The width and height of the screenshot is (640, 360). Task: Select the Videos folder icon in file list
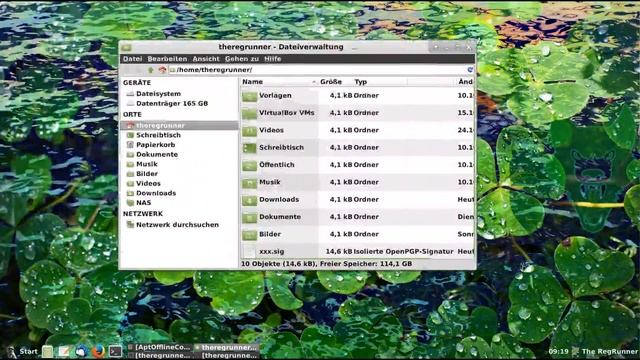(x=249, y=131)
